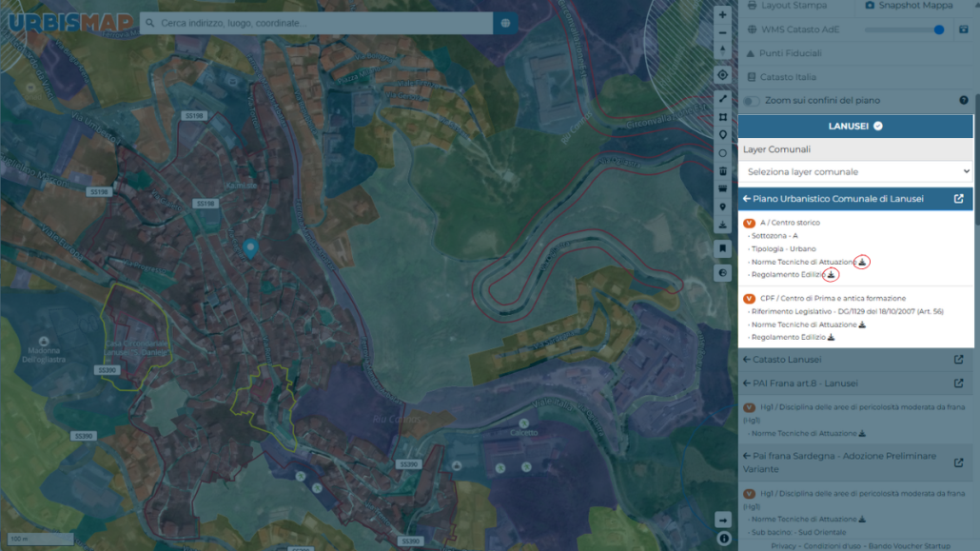Click the LANUSEI municipality header
The width and height of the screenshot is (980, 551).
click(x=855, y=127)
